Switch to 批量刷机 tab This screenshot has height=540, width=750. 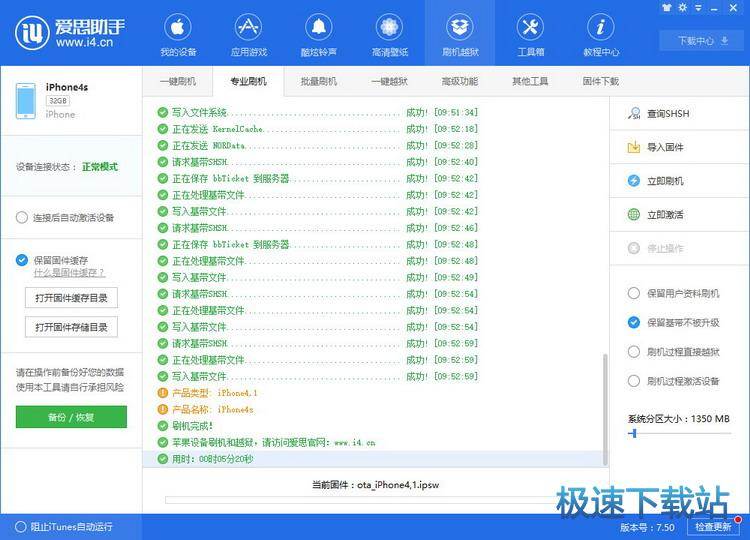click(x=319, y=81)
